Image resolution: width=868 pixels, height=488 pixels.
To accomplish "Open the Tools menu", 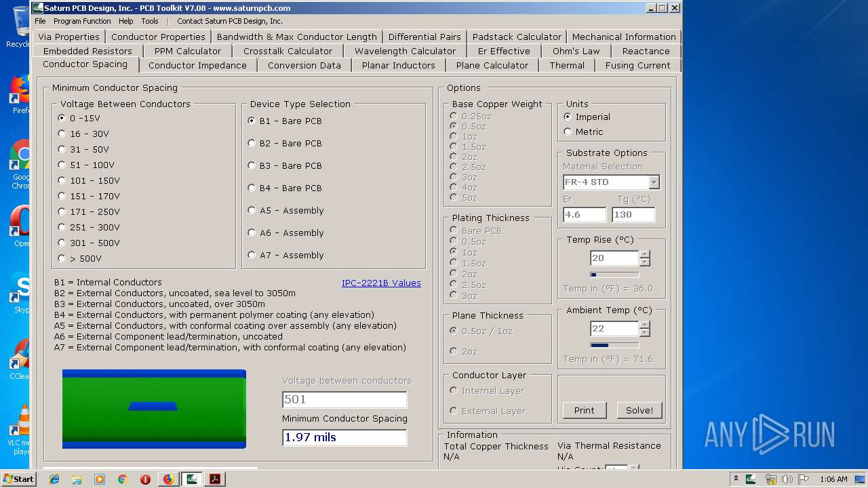I will [x=150, y=21].
